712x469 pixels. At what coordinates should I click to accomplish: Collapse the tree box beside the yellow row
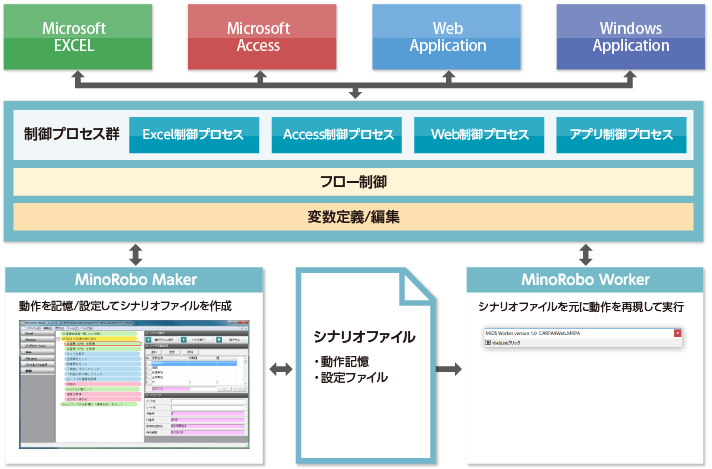pos(58,339)
